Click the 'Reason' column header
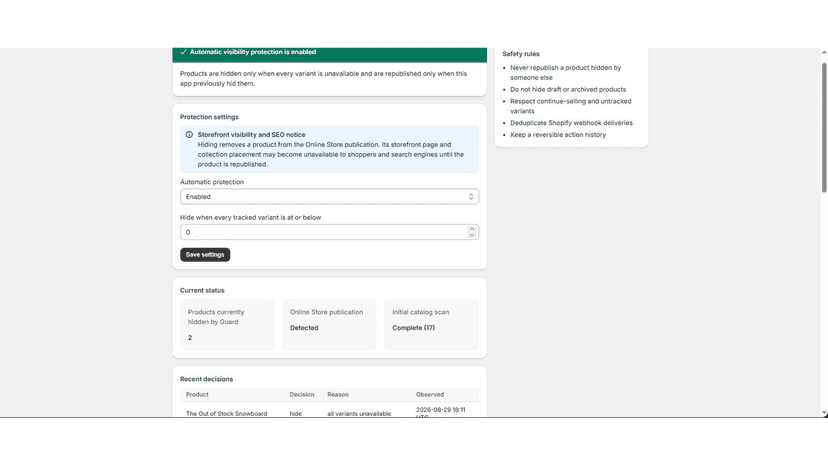 click(338, 395)
